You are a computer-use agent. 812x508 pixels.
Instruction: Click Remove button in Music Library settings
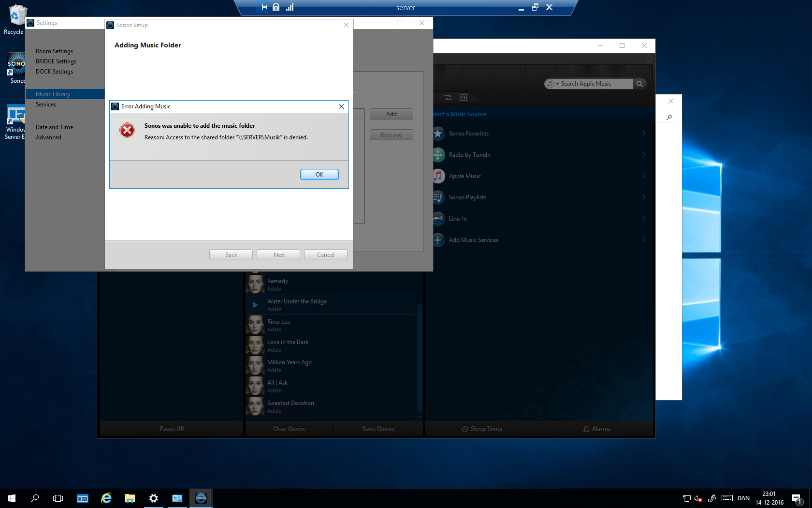point(391,135)
